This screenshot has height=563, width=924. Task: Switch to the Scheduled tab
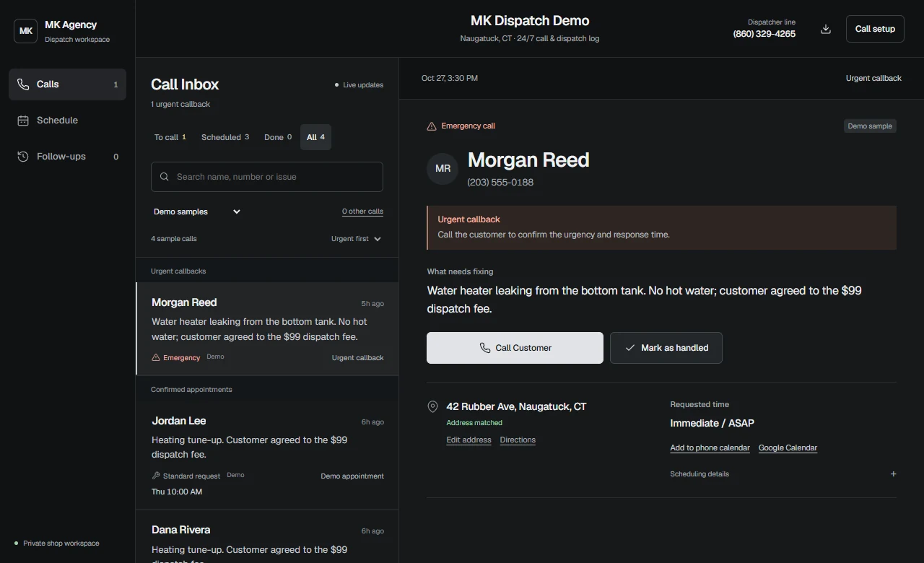pos(225,137)
